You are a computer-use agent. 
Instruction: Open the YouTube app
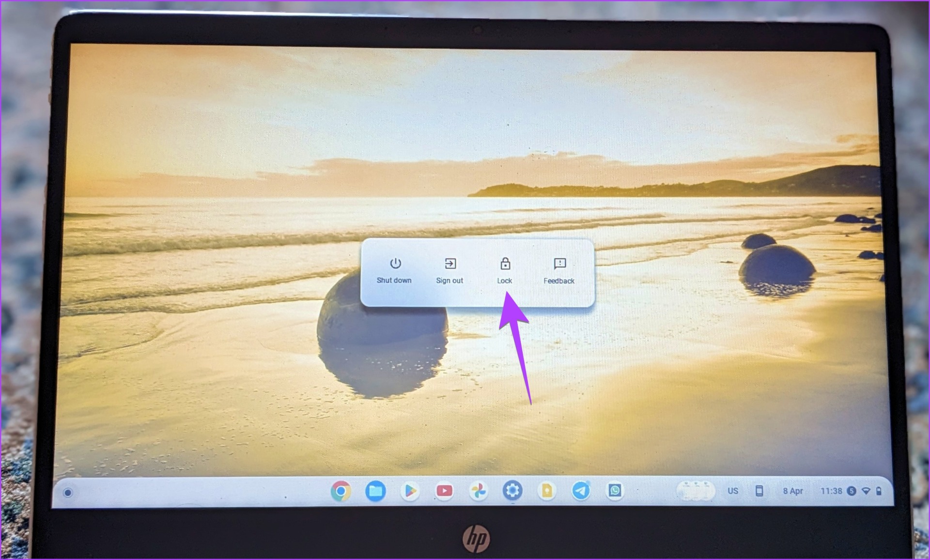[444, 491]
